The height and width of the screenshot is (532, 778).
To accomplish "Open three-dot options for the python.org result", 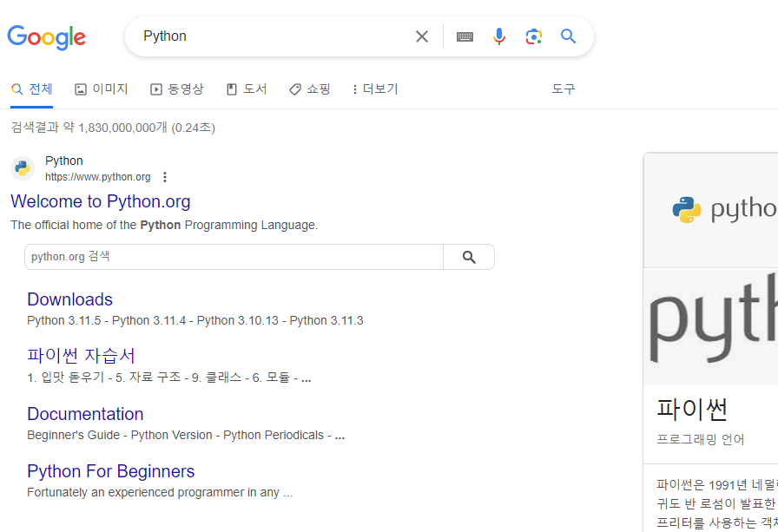I will (165, 177).
